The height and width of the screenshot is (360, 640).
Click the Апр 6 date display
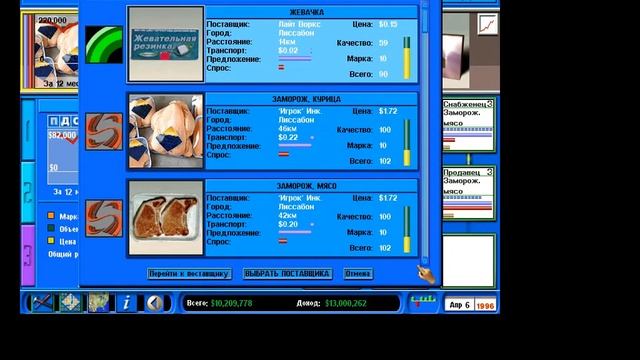click(x=460, y=305)
